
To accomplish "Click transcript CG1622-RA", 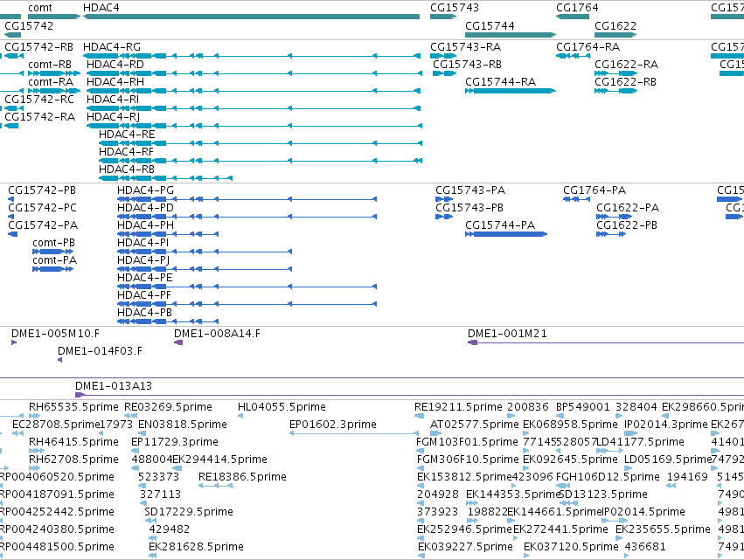I will coord(626,65).
